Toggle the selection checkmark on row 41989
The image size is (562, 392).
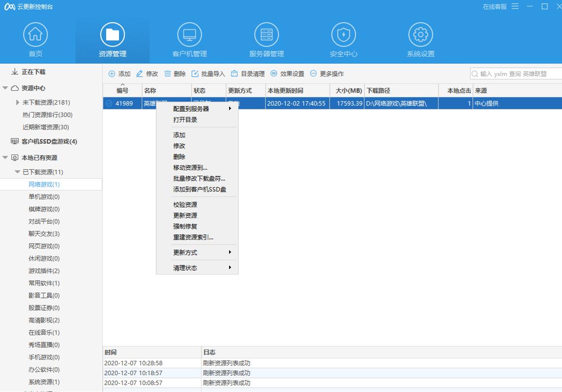[108, 104]
